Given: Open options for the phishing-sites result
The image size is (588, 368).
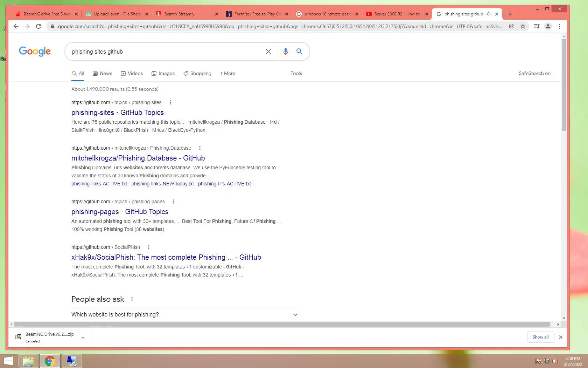Looking at the screenshot, I should (x=170, y=102).
